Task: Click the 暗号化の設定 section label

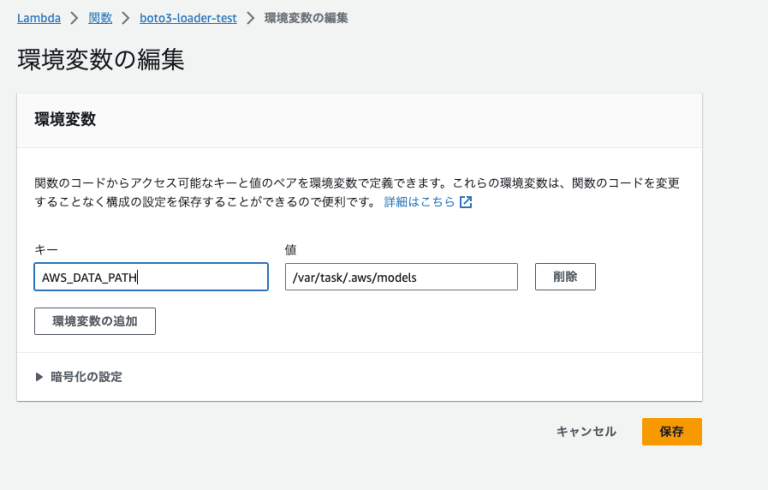Action: click(86, 377)
